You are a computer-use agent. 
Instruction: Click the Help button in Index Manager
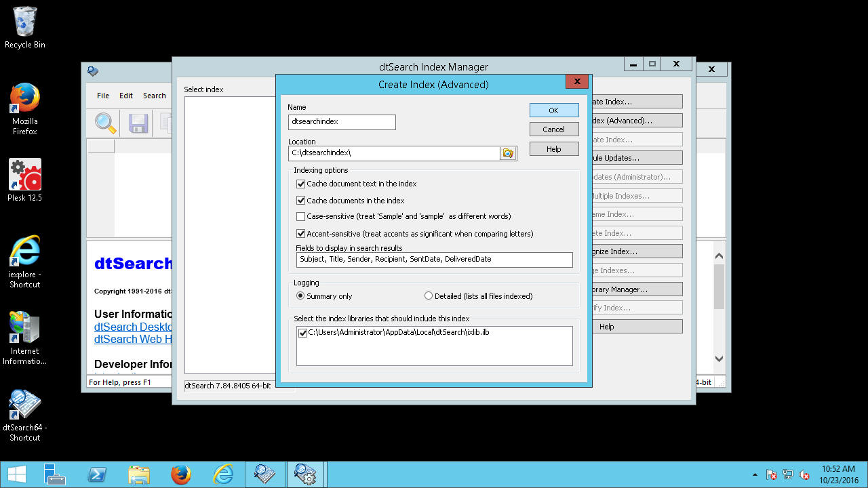637,327
